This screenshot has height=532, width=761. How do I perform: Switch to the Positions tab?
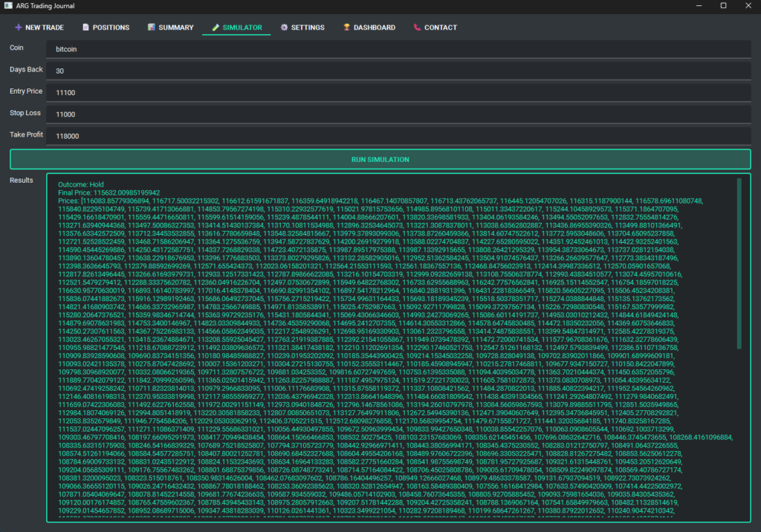pos(106,27)
